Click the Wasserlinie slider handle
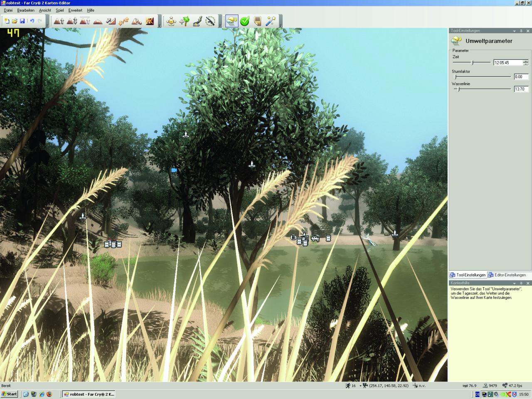The width and height of the screenshot is (532, 399). click(459, 89)
